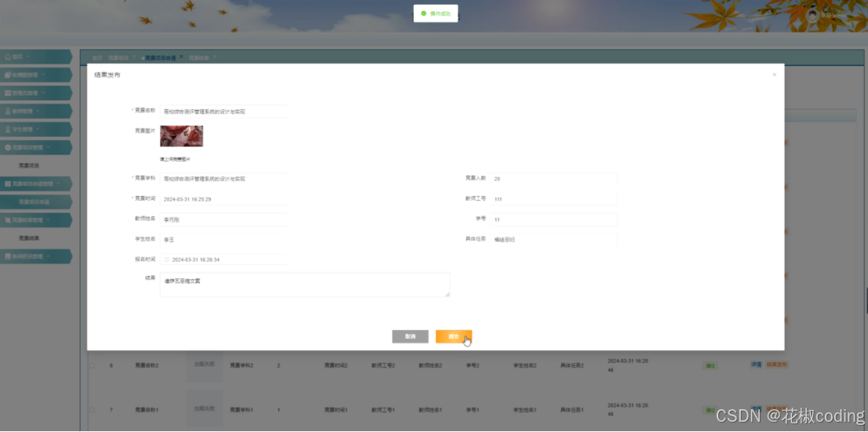868x432 pixels.
Task: Switch to the 竞赛项目 tab
Action: click(x=118, y=57)
